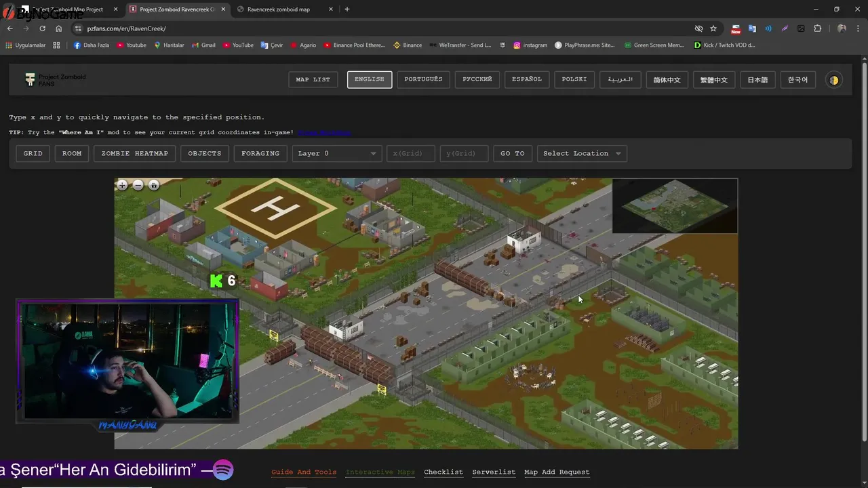
Task: Click the browser address bar URL
Action: pyautogui.click(x=127, y=28)
